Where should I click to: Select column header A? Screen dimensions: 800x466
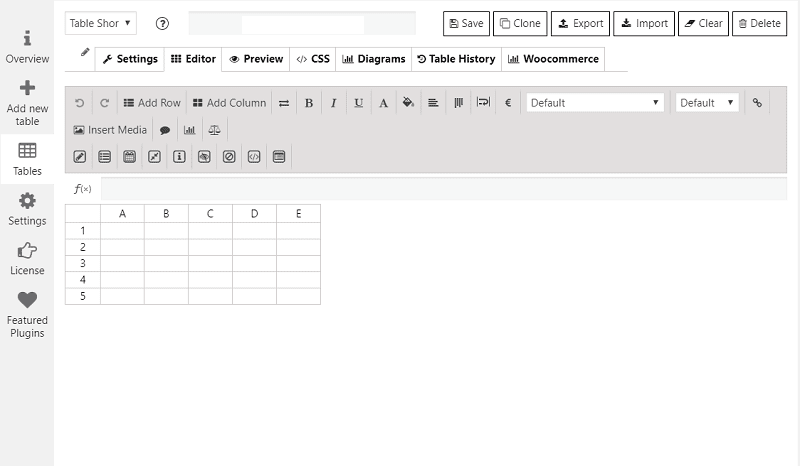pyautogui.click(x=122, y=213)
